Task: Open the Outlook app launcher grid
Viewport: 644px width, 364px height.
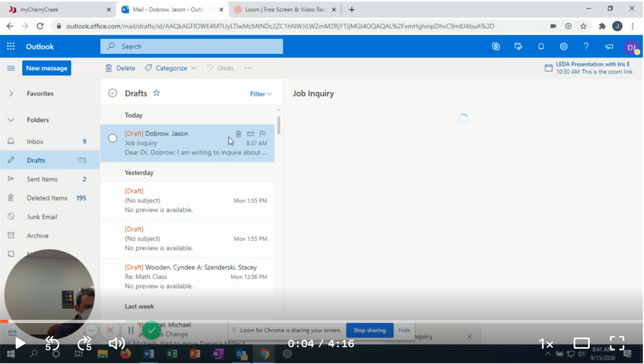Action: coord(11,46)
